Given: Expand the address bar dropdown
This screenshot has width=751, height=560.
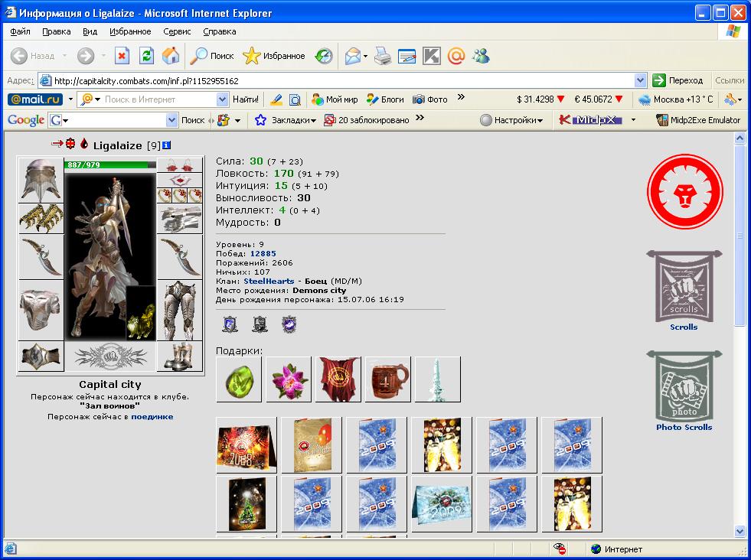Looking at the screenshot, I should [640, 80].
